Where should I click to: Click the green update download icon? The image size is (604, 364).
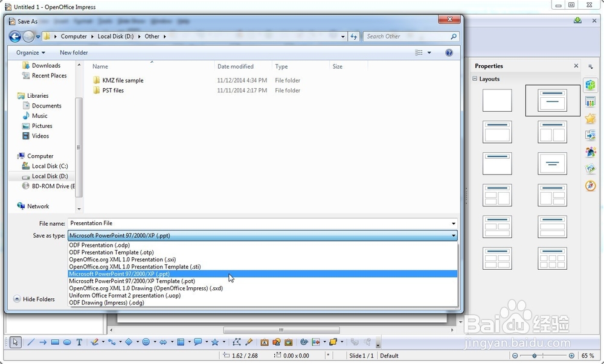pyautogui.click(x=577, y=21)
